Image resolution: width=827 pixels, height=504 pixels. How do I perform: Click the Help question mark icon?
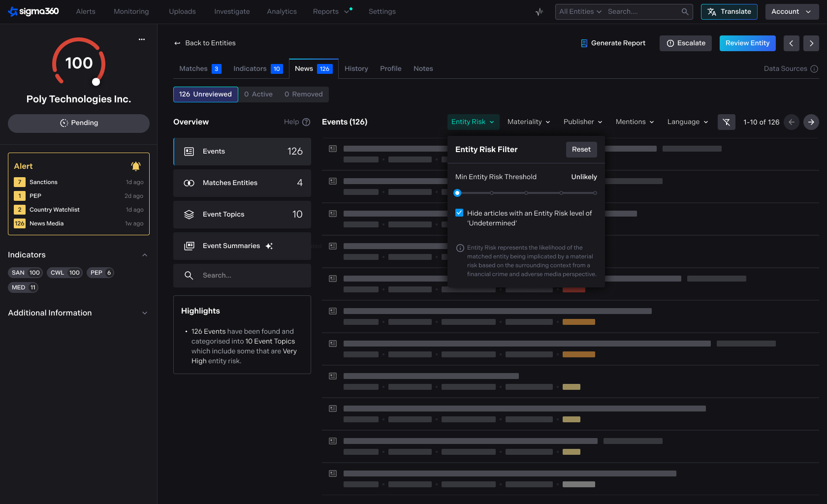[306, 122]
